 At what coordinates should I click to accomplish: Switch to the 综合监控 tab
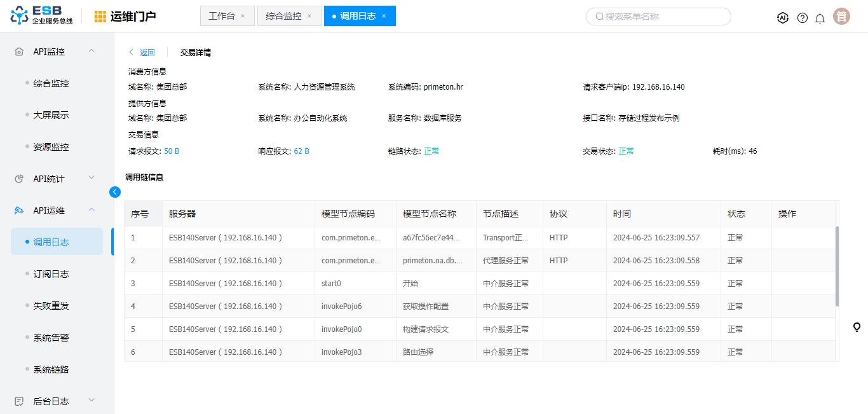click(283, 17)
